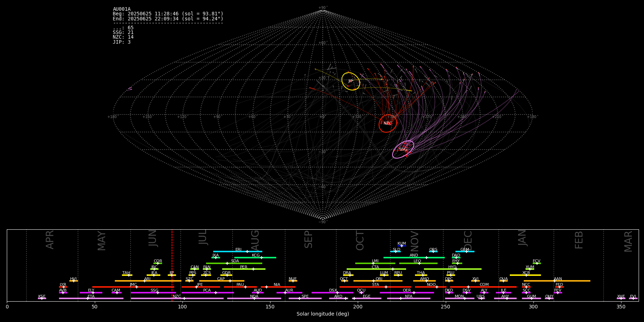Image resolution: width=644 pixels, height=322 pixels.
Task: Click the DEC month label
Action: tap(468, 240)
